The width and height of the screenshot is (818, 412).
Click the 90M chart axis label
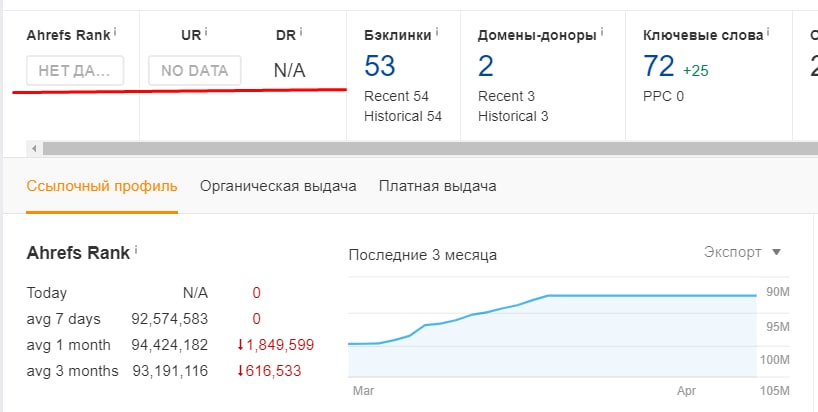tap(777, 292)
